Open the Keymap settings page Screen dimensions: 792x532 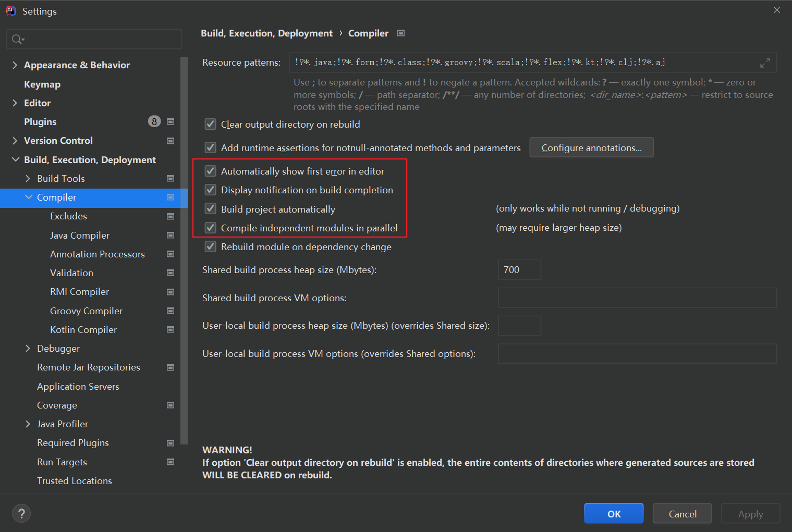(42, 84)
